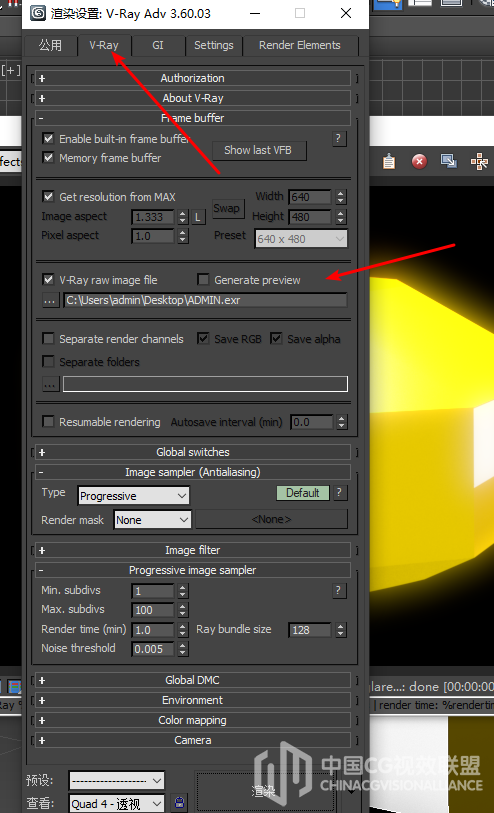Expand the Color mapping rollout
The image size is (494, 813).
coord(193,720)
